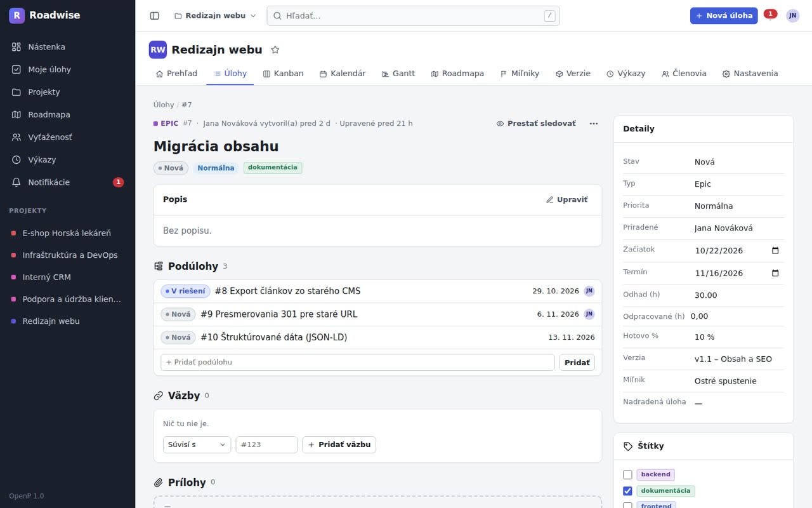Open Začiatok date calendar picker icon
Viewport: 812px width, 508px height.
point(775,251)
